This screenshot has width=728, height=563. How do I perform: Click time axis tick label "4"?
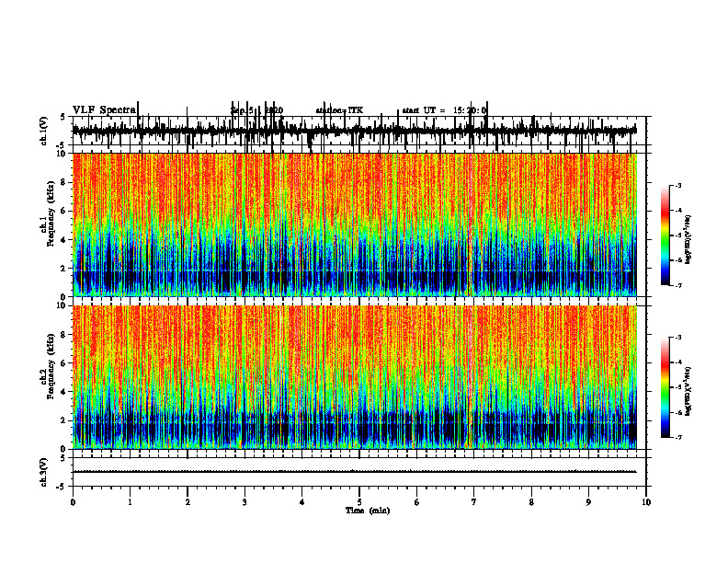click(302, 502)
